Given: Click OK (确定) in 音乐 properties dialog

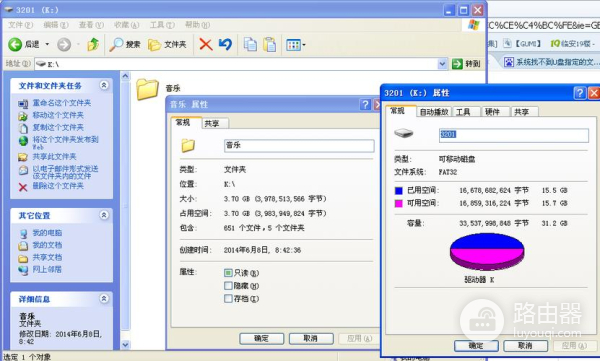Looking at the screenshot, I should click(261, 338).
